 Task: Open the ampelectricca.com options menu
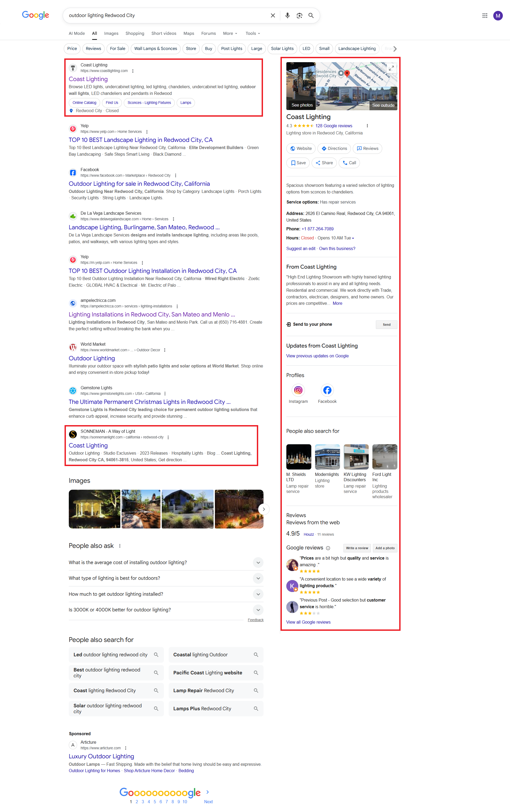click(177, 307)
